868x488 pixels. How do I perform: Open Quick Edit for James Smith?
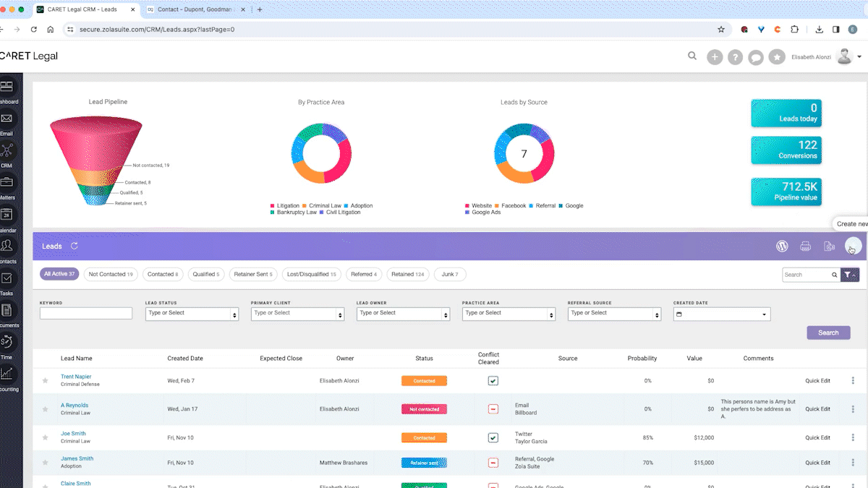pos(817,462)
